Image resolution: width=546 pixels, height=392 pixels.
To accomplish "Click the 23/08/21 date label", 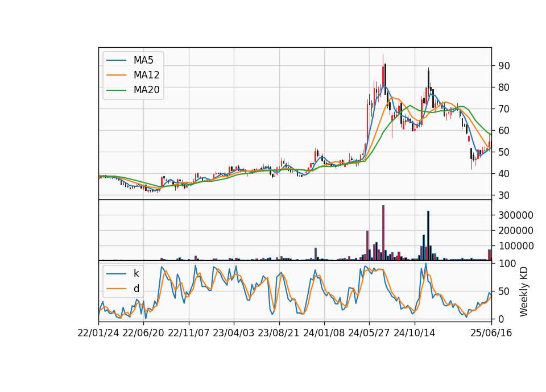I will (279, 333).
